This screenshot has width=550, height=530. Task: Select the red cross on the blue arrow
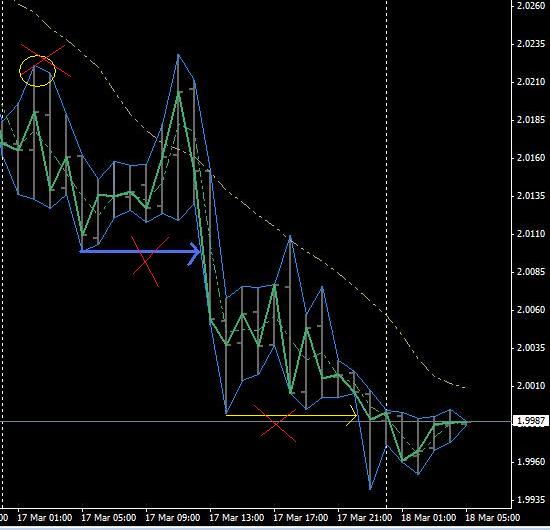click(149, 260)
